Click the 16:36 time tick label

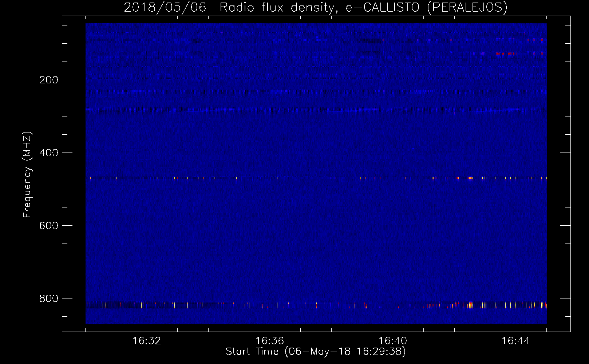[x=270, y=341]
